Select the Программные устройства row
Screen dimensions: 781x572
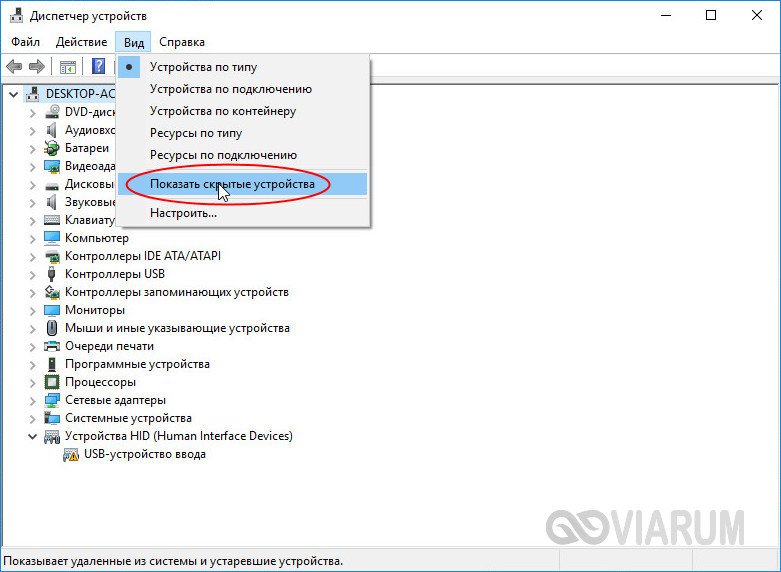[x=137, y=364]
